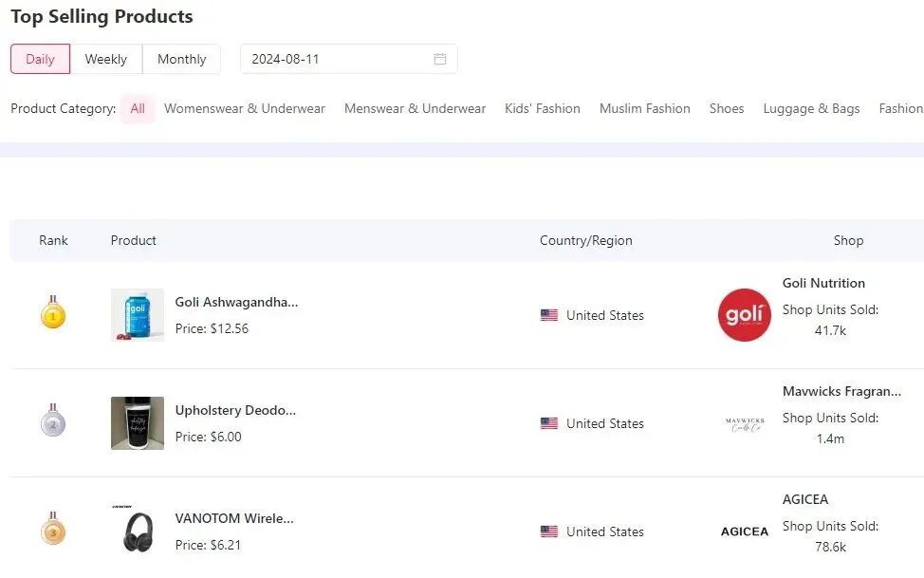The width and height of the screenshot is (924, 578).
Task: Click the gold rank 1 medal icon
Action: (53, 314)
